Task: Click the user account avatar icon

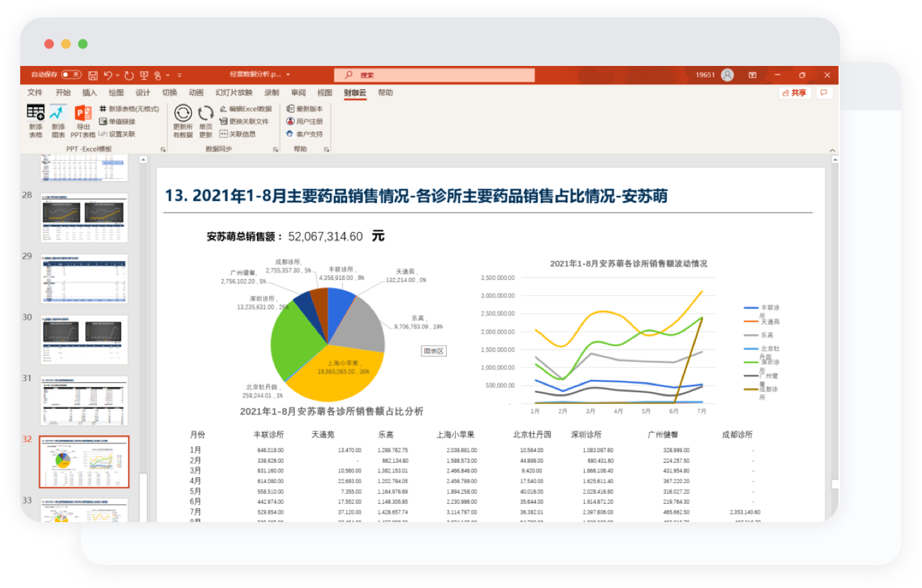Action: tap(727, 75)
